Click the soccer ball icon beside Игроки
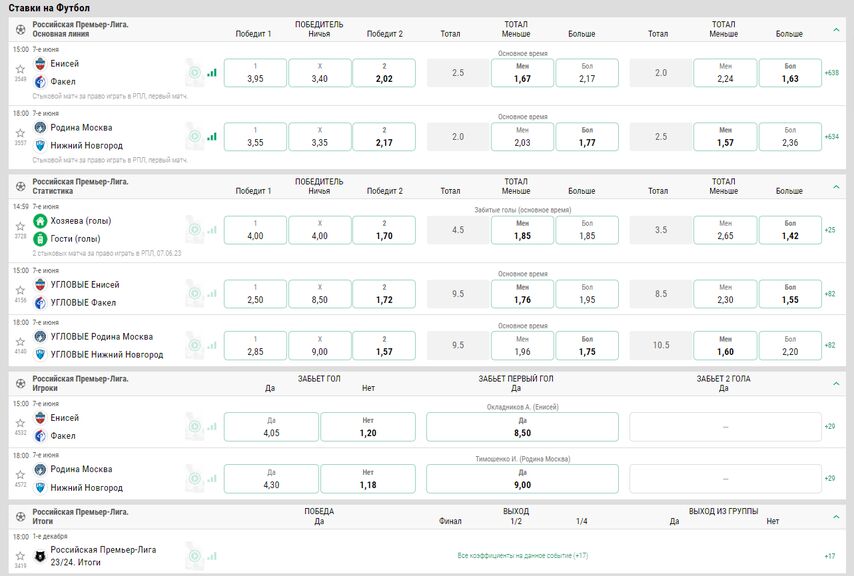 (x=20, y=384)
